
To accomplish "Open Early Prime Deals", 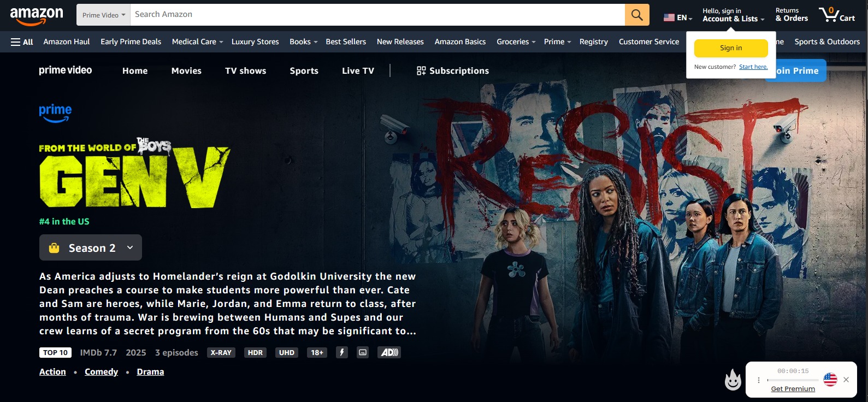I will pyautogui.click(x=131, y=42).
